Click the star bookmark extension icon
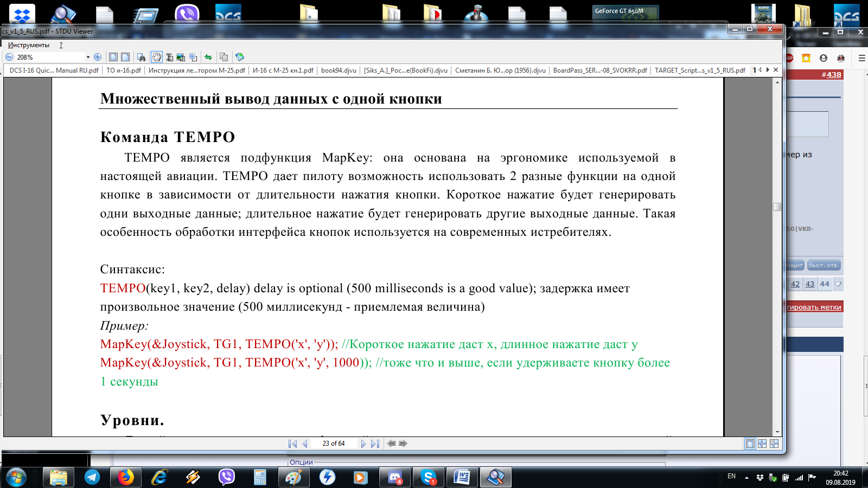 806,58
